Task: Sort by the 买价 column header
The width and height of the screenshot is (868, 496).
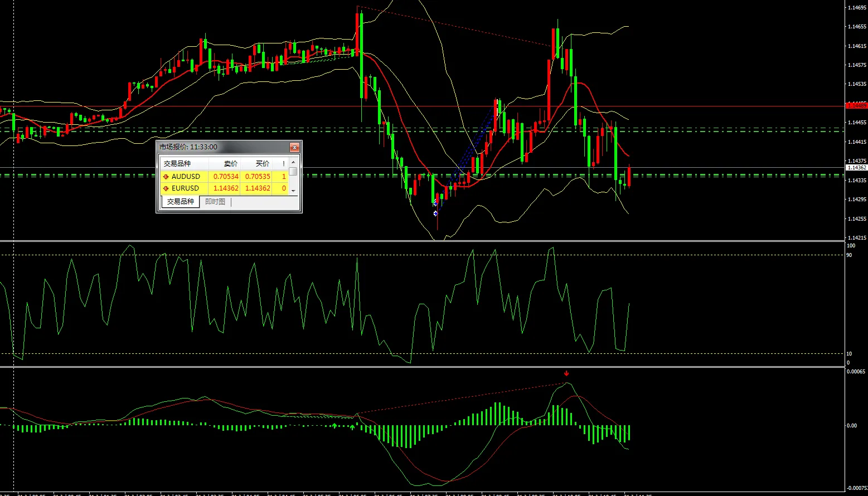Action: (x=256, y=164)
